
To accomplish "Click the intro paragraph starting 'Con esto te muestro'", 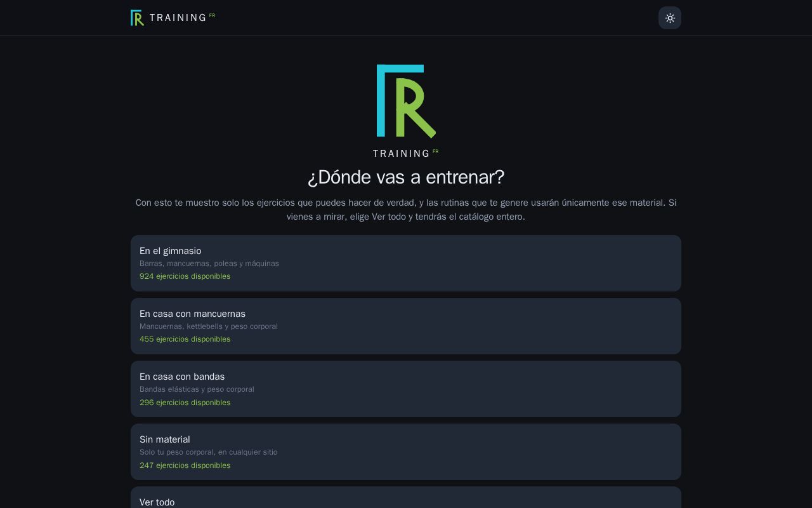I will coord(406,210).
